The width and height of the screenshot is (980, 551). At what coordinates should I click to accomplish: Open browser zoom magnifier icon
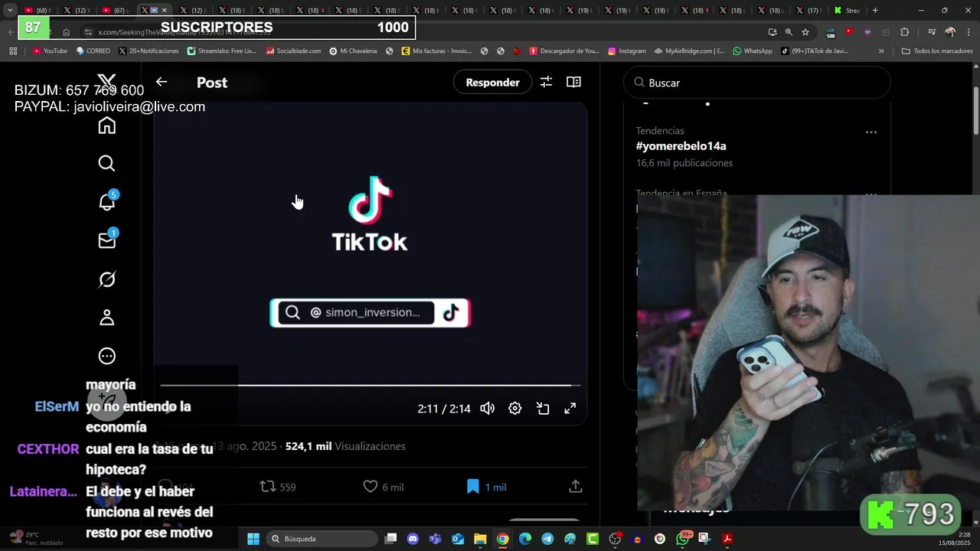(x=789, y=32)
